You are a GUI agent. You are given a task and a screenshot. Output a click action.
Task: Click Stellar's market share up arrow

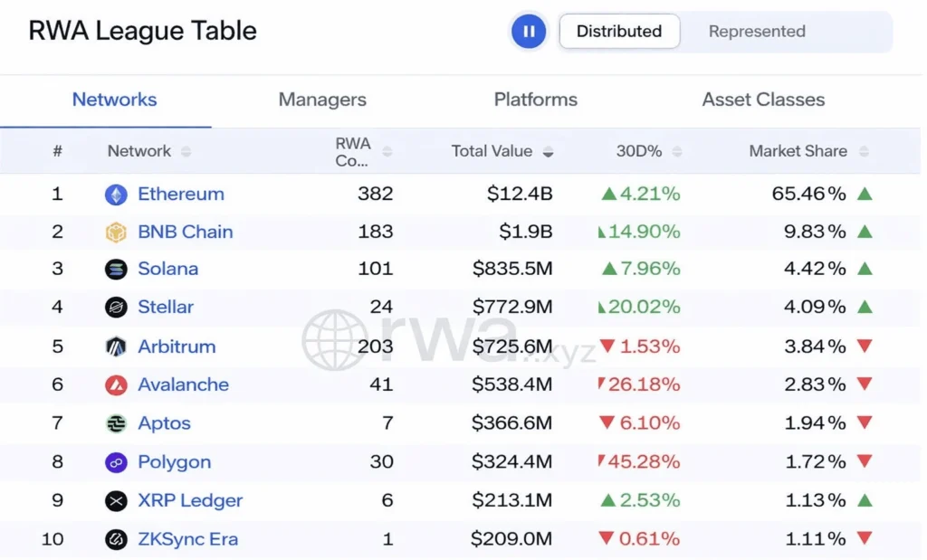[x=865, y=308]
